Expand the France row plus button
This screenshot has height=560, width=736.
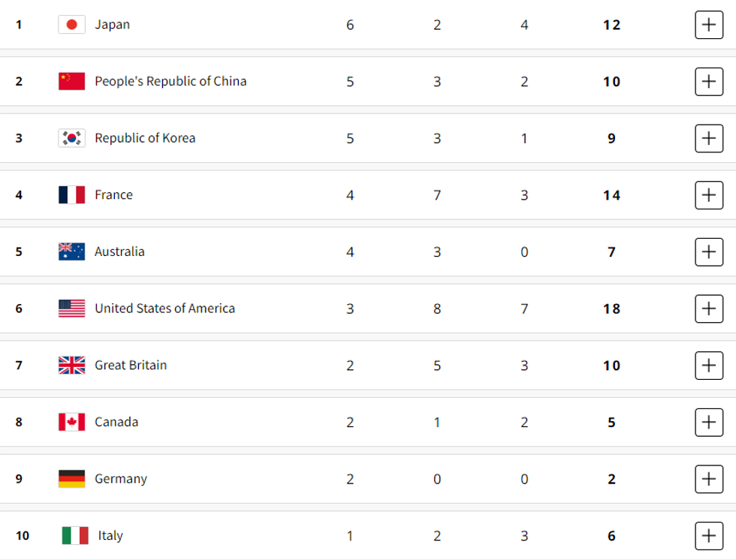709,195
